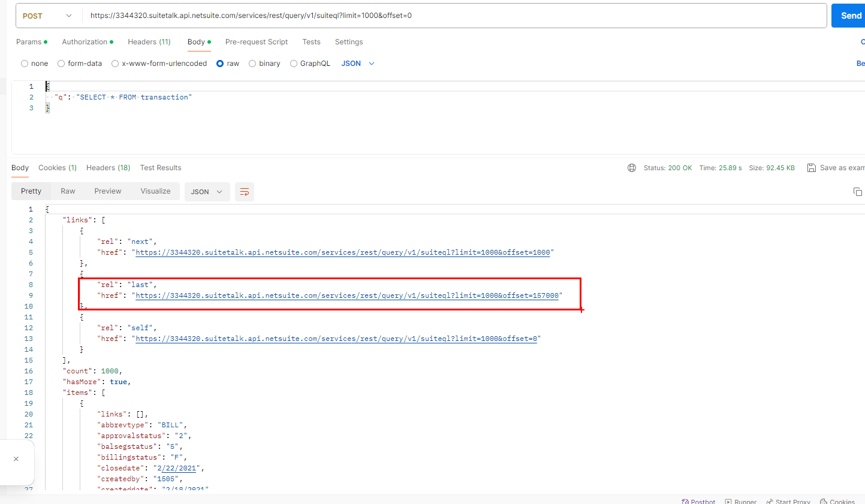Switch response view to Preview
865x504 pixels.
click(108, 191)
